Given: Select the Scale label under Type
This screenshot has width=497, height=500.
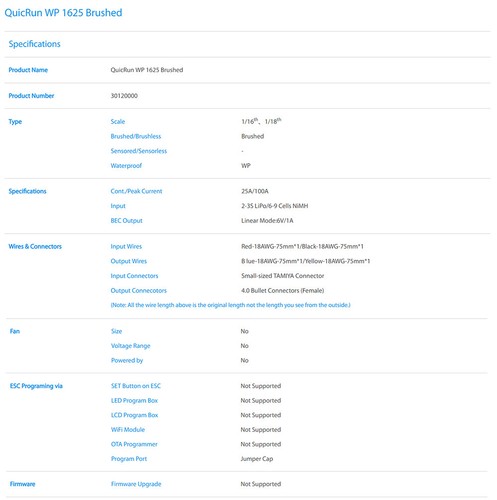Looking at the screenshot, I should [118, 122].
